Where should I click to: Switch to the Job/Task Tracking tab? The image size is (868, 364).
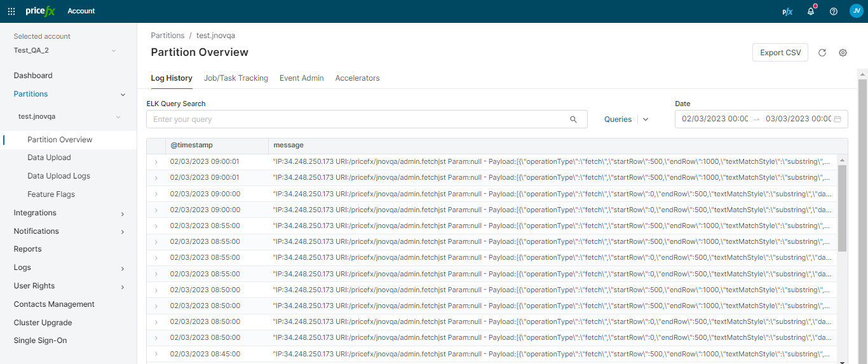pos(236,78)
